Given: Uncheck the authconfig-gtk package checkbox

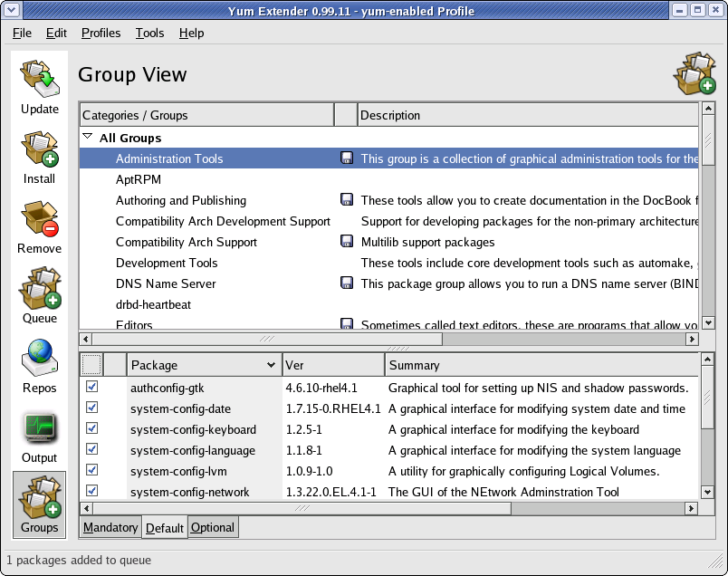Looking at the screenshot, I should pyautogui.click(x=91, y=388).
